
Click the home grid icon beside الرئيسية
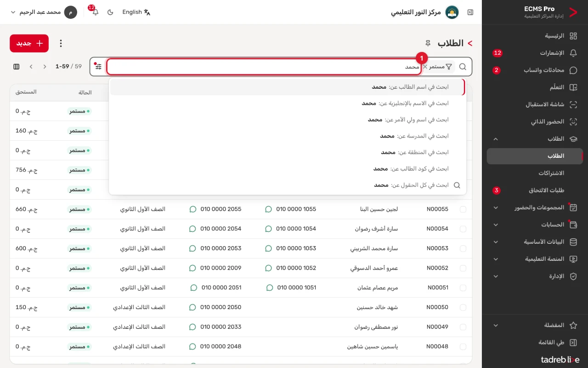pos(573,36)
